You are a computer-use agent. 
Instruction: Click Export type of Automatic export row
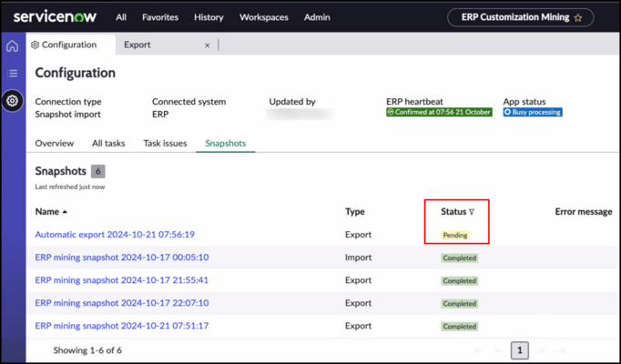(x=358, y=235)
